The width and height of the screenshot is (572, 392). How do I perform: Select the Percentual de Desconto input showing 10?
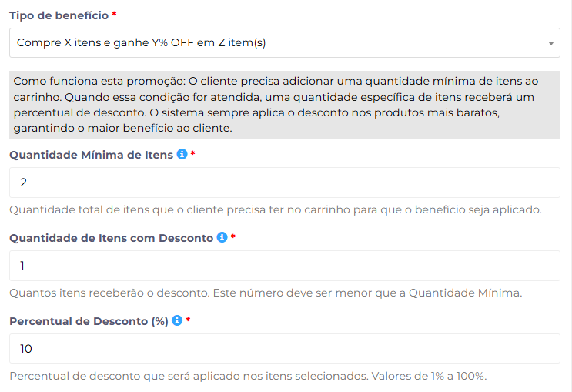(285, 349)
